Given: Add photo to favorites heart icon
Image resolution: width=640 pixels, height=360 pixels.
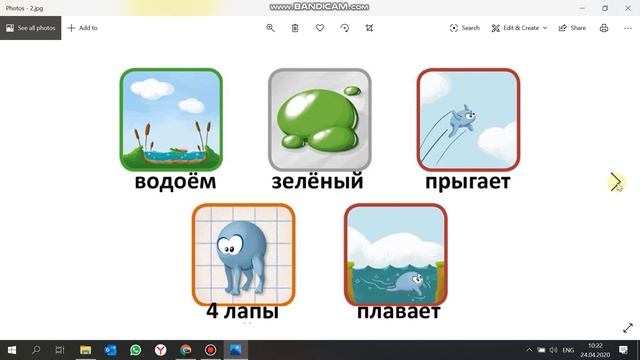Looking at the screenshot, I should [320, 28].
